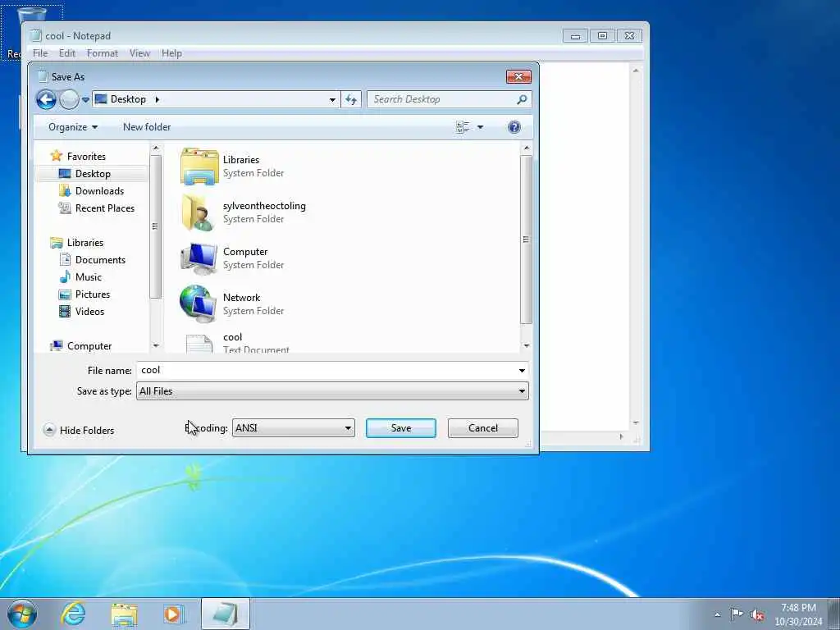840x630 pixels.
Task: Show hidden tray icons arrow
Action: 717,614
